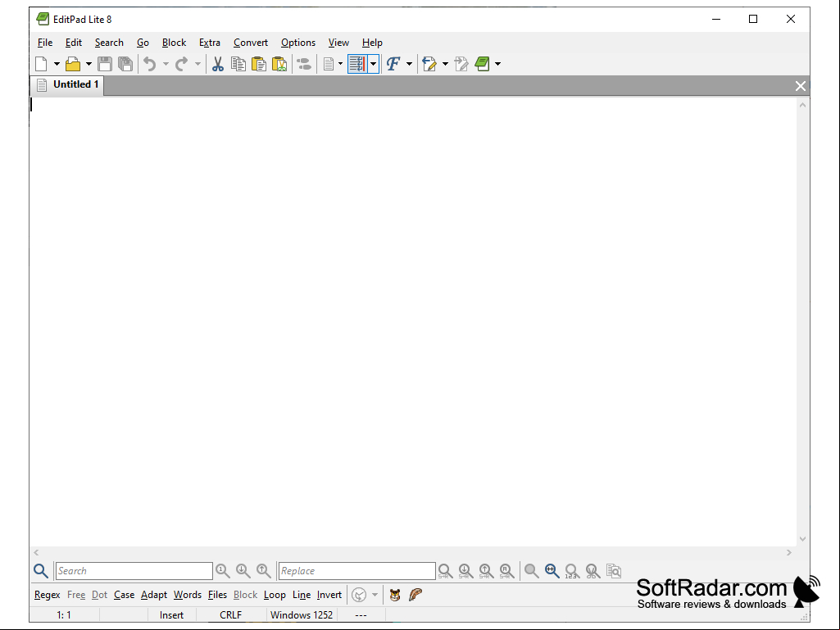Click the RegexMagic feather icon

pos(415,595)
